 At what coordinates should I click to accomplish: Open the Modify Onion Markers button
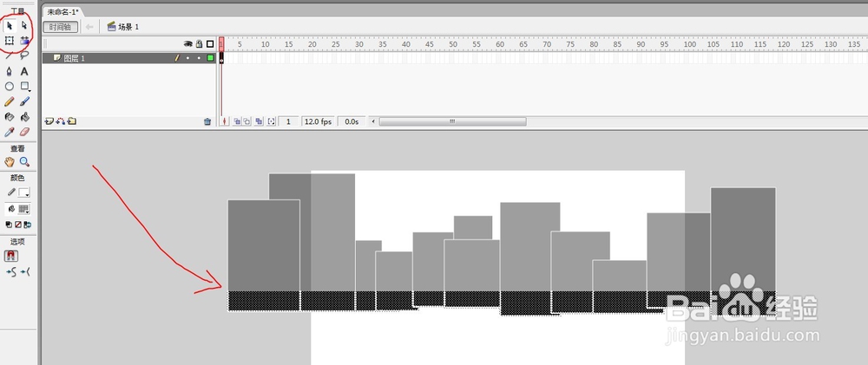coord(271,121)
